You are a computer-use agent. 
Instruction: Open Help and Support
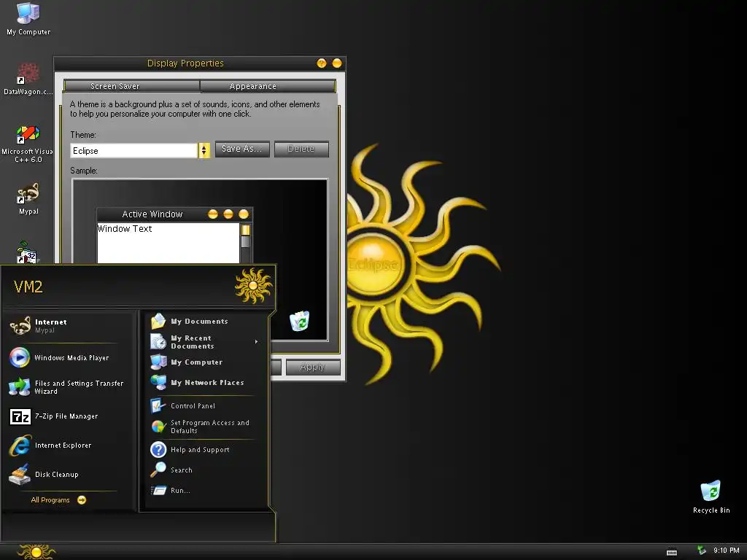(x=206, y=449)
